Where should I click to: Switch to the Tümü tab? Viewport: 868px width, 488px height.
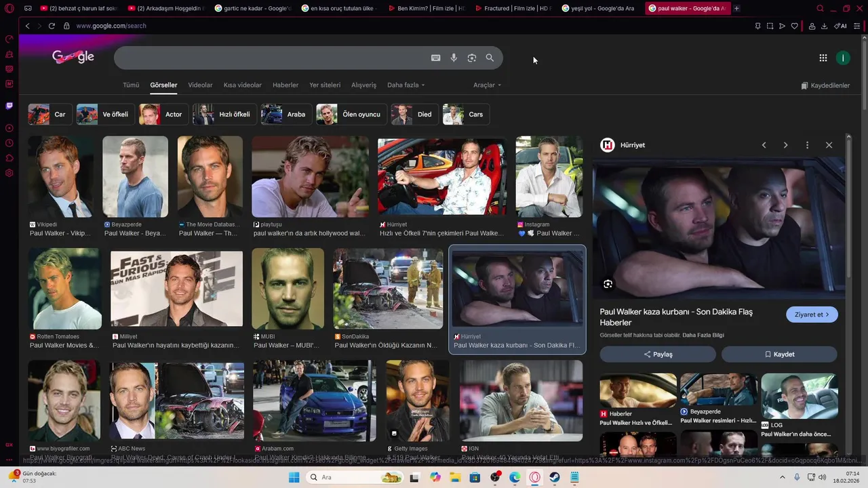point(131,85)
